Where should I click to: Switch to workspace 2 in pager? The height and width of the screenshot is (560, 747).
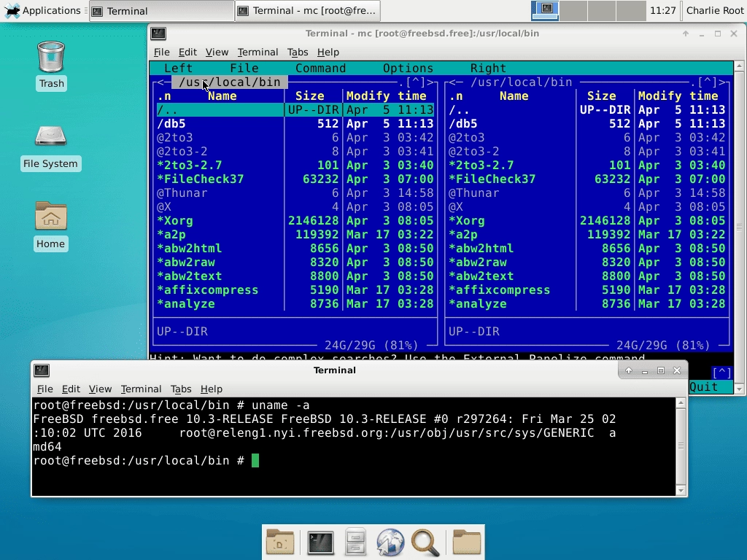(573, 10)
